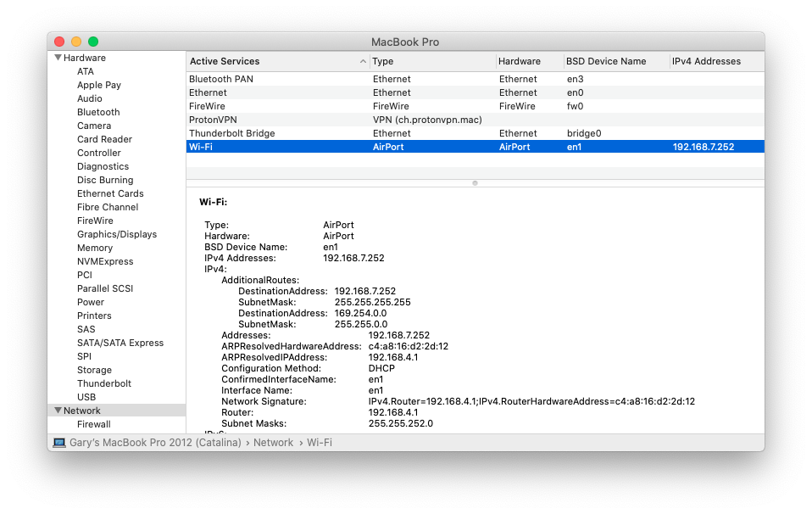Click the Subnet Masks value 255.255.252.0
The height and width of the screenshot is (514, 812).
click(401, 423)
